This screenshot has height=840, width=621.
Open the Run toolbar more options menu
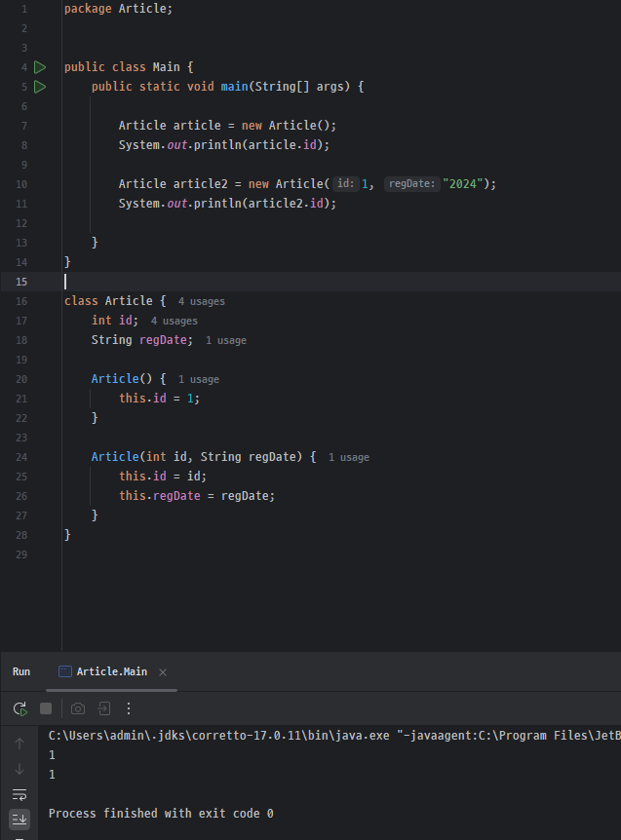click(x=129, y=708)
